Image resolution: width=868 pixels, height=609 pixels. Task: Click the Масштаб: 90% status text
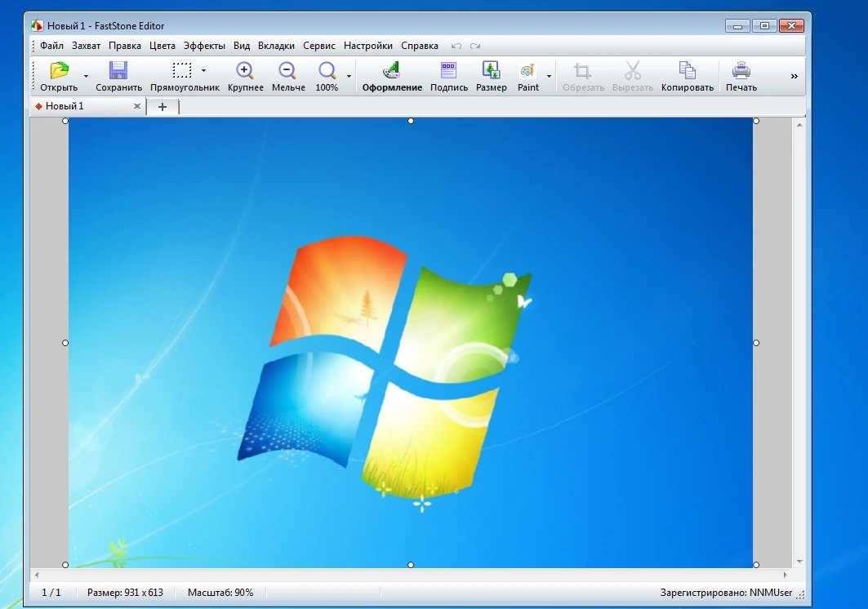[x=220, y=593]
